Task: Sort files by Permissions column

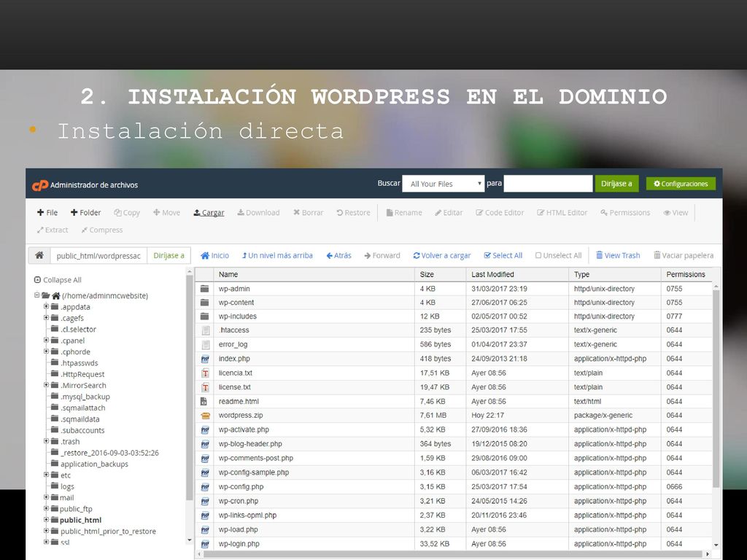Action: pyautogui.click(x=686, y=274)
